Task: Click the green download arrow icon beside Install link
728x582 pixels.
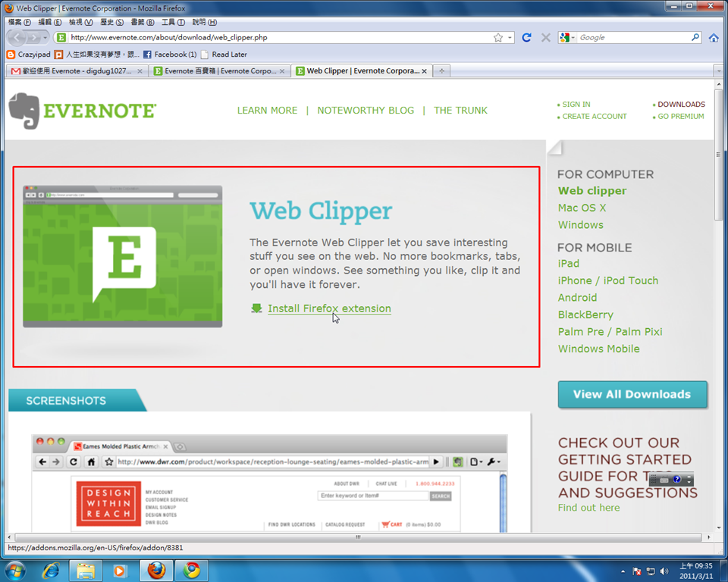Action: [256, 308]
